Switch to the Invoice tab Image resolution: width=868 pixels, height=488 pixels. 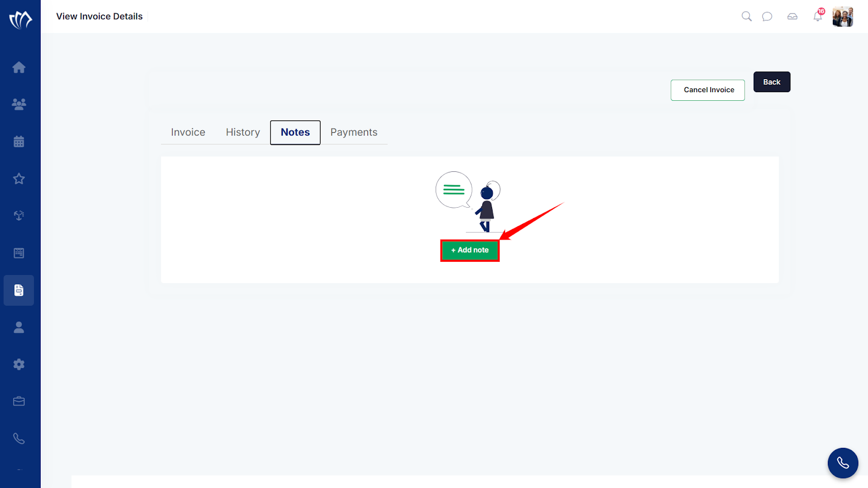point(188,132)
